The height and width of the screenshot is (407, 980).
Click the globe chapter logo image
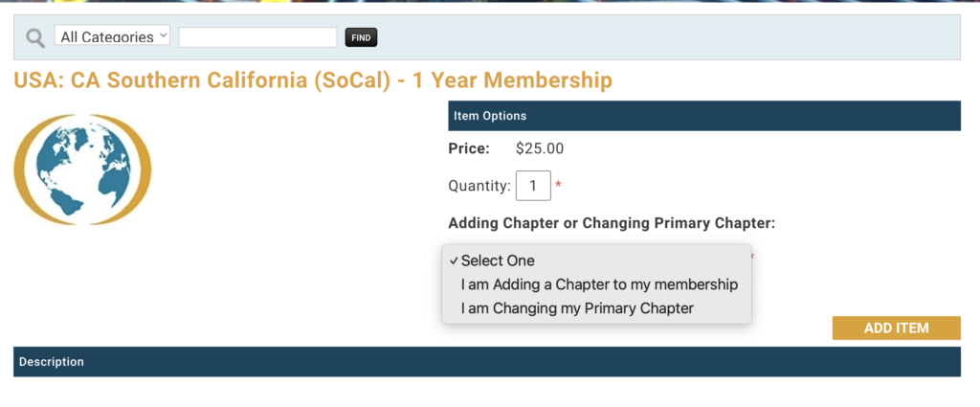coord(82,170)
